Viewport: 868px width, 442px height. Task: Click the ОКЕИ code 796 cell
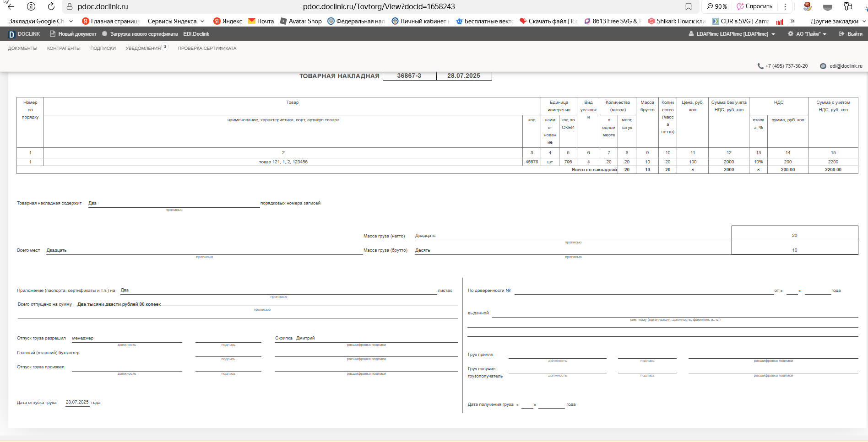coord(568,162)
